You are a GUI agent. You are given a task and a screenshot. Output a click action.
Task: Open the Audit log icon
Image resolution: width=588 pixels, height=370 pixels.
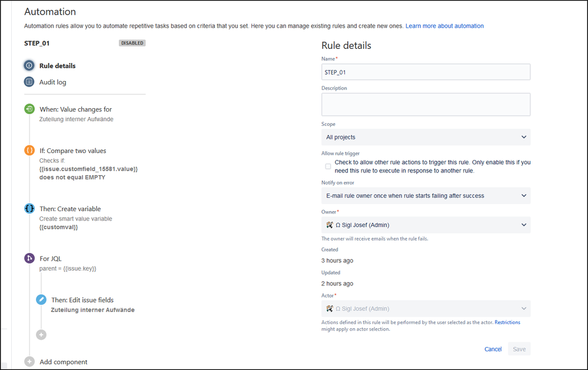coord(29,82)
